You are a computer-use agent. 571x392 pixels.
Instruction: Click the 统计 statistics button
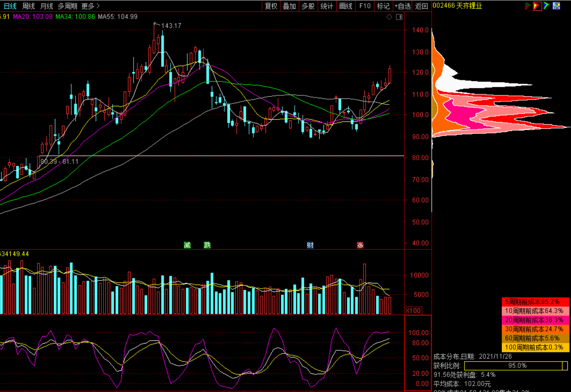(327, 6)
